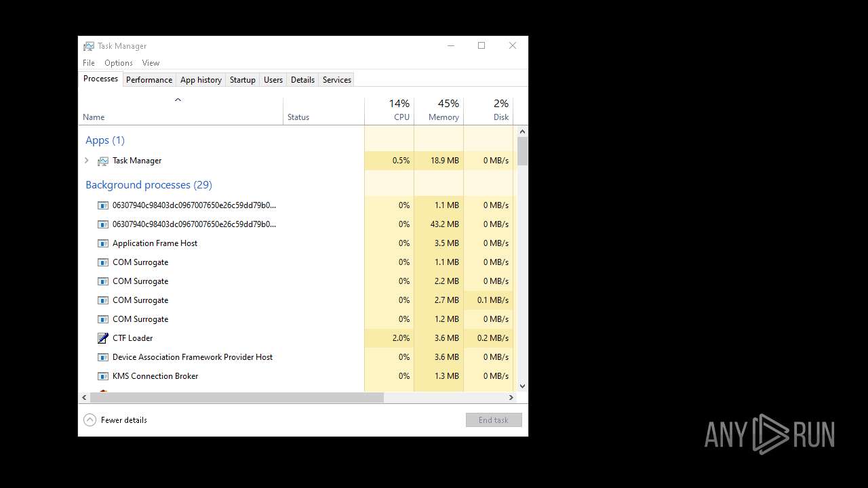Switch to the Details tab

click(302, 80)
